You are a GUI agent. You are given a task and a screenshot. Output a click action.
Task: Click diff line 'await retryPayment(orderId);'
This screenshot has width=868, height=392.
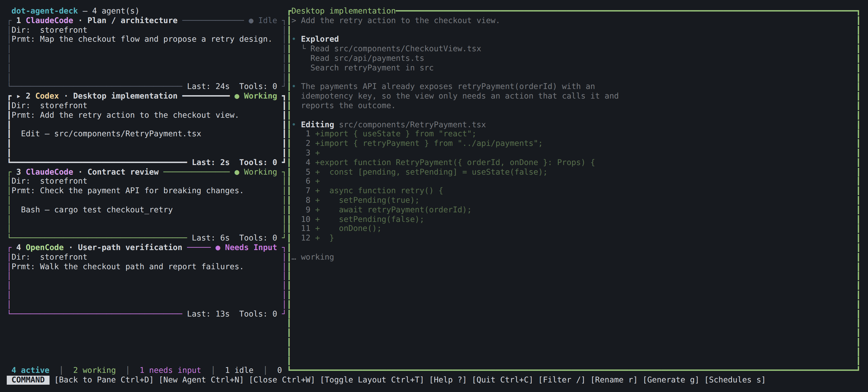[405, 210]
